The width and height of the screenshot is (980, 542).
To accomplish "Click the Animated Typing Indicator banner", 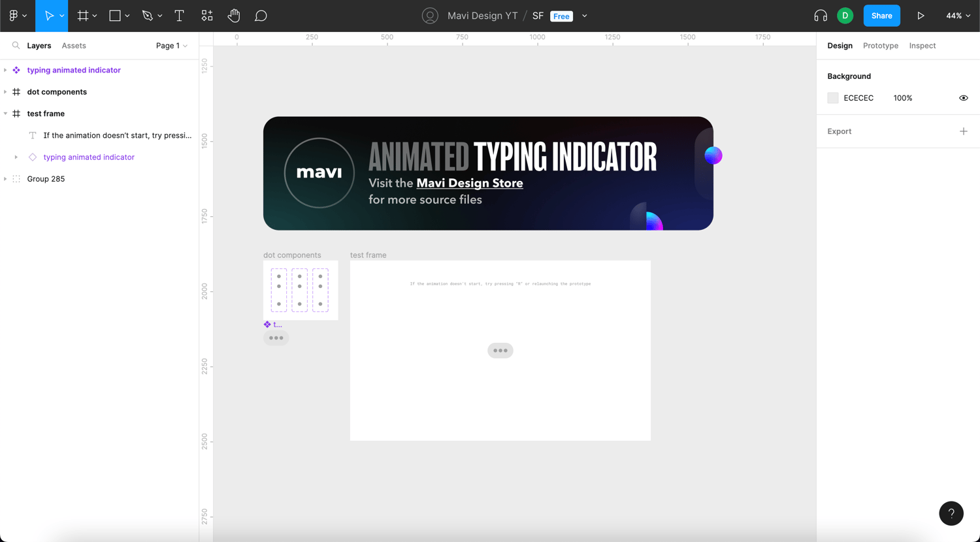I will click(488, 173).
